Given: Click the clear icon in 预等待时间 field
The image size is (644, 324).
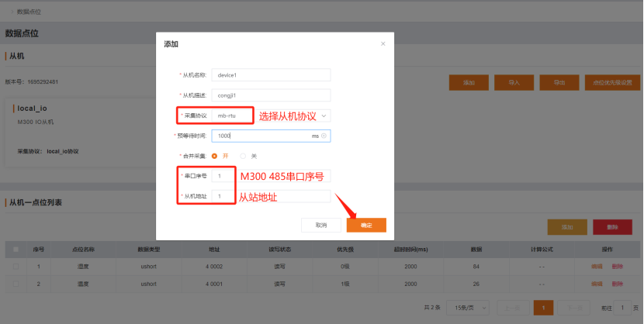Looking at the screenshot, I should point(324,136).
